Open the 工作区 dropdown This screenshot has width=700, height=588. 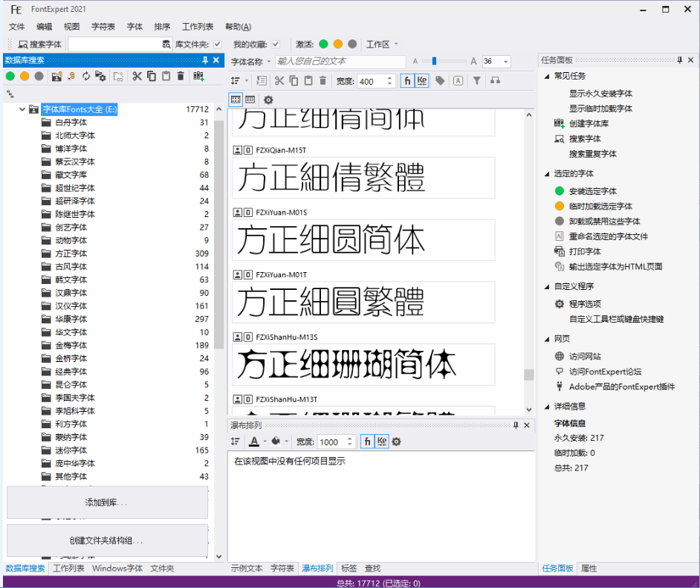382,44
